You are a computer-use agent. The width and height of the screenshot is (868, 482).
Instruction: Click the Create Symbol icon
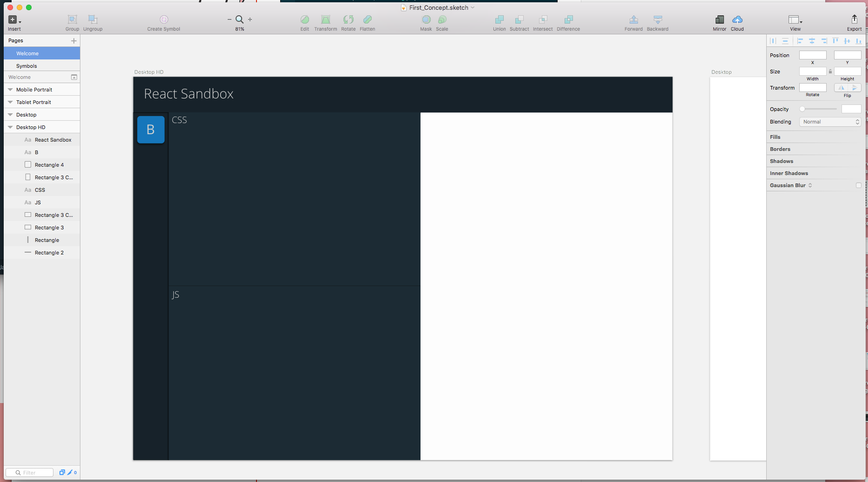(x=164, y=20)
